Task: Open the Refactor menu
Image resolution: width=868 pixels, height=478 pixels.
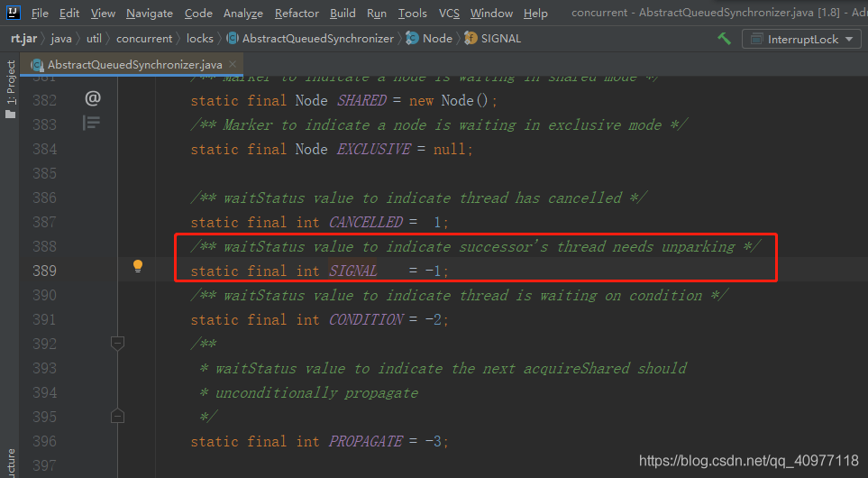Action: point(297,14)
